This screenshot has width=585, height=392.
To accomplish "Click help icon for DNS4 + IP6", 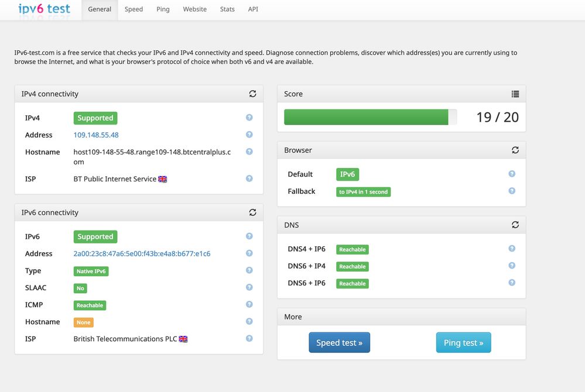I will 511,249.
